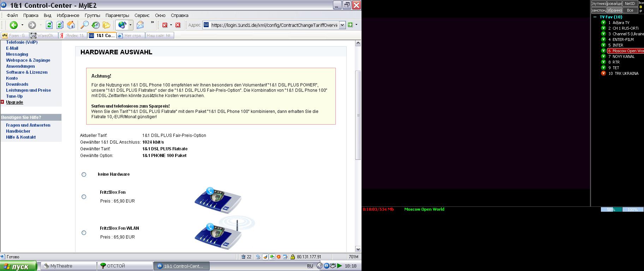Open the E-Mail sidebar link
Image resolution: width=644 pixels, height=271 pixels.
point(12,48)
